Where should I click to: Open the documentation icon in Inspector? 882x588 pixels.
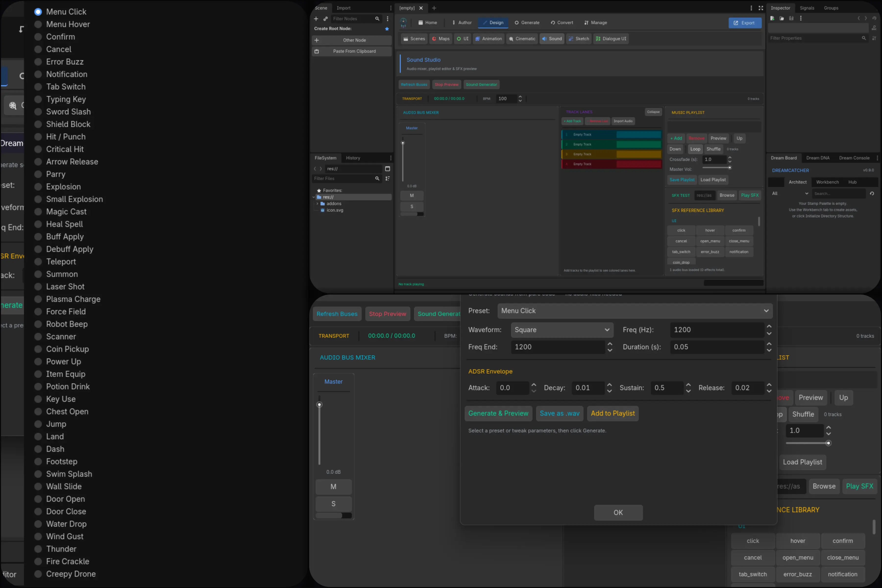(x=874, y=28)
